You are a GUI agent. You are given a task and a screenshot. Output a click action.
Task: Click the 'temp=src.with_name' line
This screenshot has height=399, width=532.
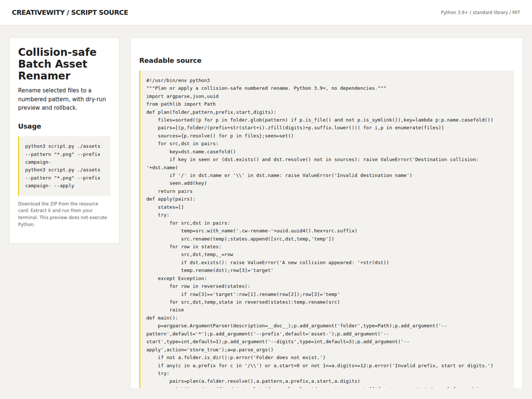[x=269, y=231]
